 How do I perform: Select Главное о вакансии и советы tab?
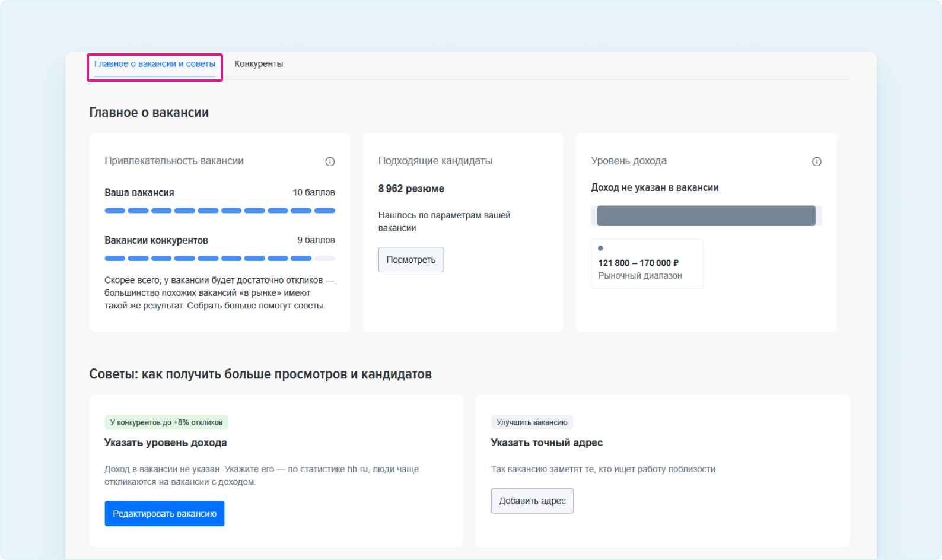pyautogui.click(x=155, y=64)
